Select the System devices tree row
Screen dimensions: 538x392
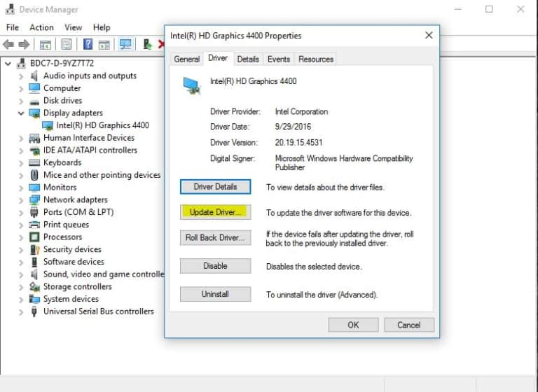71,299
